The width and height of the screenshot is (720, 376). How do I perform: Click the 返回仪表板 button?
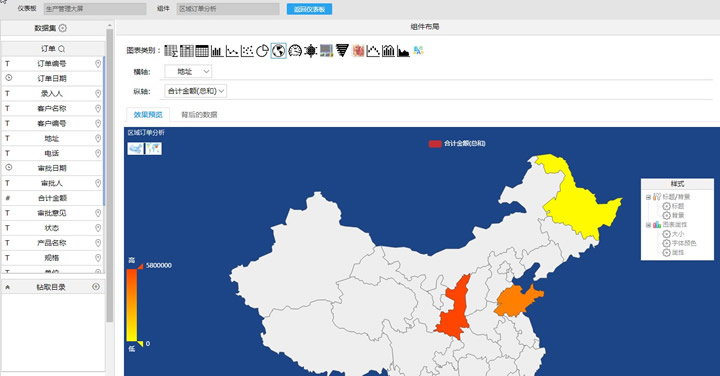tap(309, 9)
